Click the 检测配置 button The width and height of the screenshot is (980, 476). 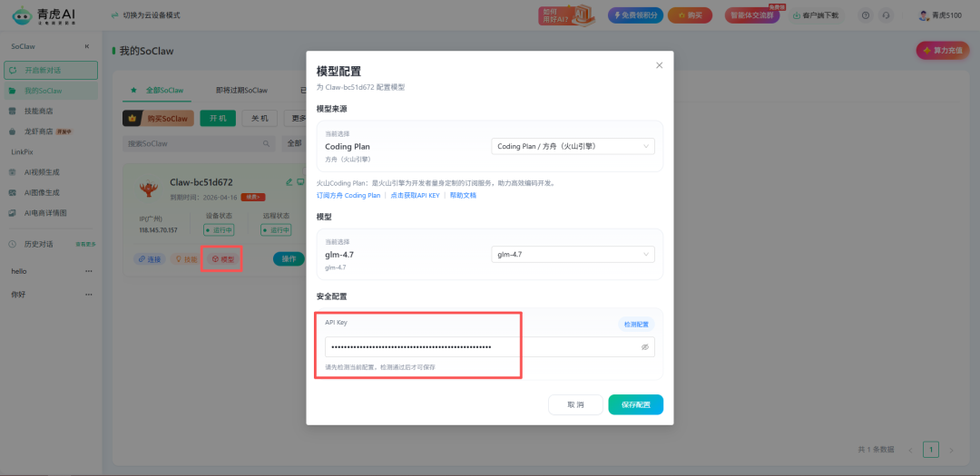pos(634,324)
